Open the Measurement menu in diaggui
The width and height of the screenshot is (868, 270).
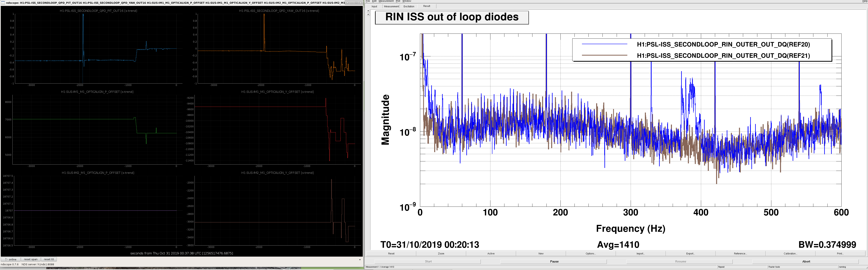pos(386,1)
